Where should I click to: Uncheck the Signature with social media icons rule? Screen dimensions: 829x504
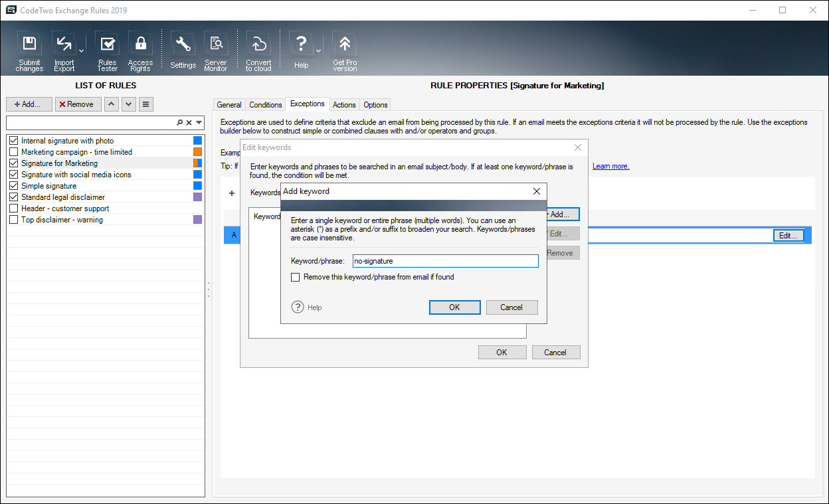(x=13, y=175)
